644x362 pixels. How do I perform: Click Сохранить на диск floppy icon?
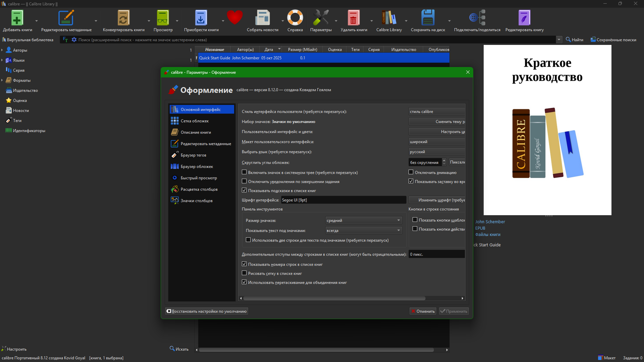click(428, 18)
